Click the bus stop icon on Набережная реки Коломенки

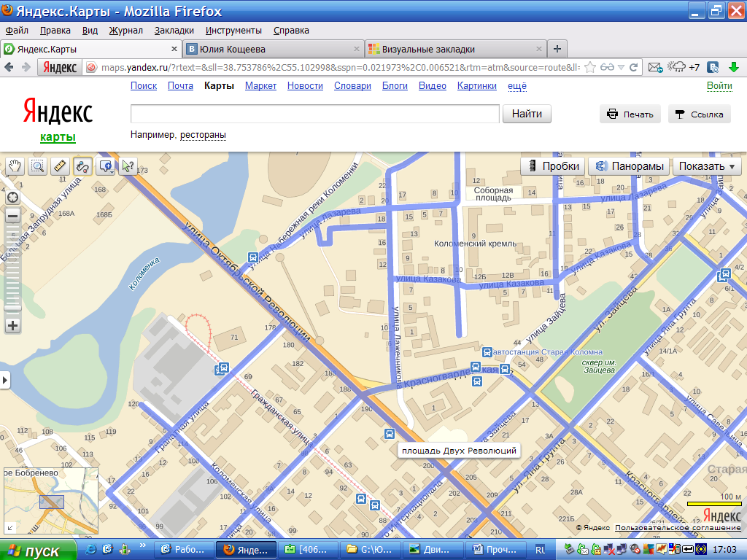tap(253, 257)
